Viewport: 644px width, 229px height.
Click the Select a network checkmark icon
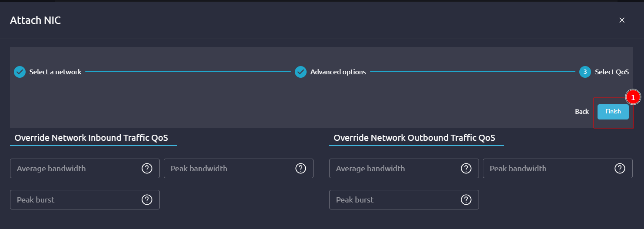coord(20,72)
